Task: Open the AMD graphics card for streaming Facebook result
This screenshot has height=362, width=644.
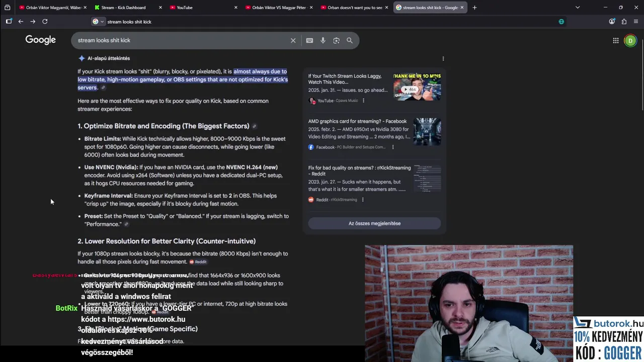Action: (x=357, y=121)
